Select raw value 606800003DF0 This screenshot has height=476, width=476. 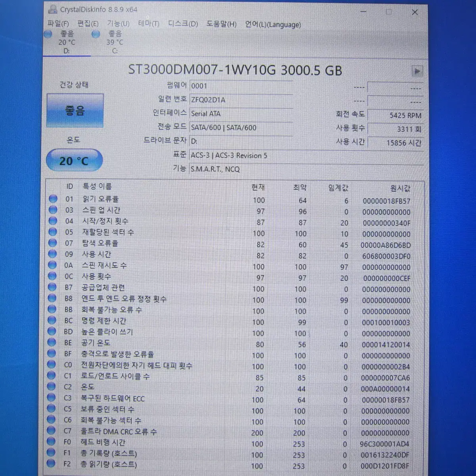pyautogui.click(x=386, y=257)
